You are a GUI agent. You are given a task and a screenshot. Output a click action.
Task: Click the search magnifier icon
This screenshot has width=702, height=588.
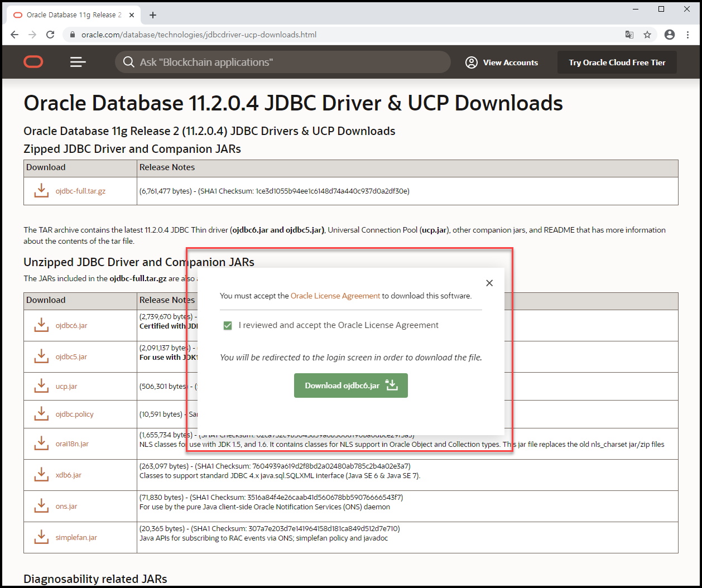click(x=129, y=62)
